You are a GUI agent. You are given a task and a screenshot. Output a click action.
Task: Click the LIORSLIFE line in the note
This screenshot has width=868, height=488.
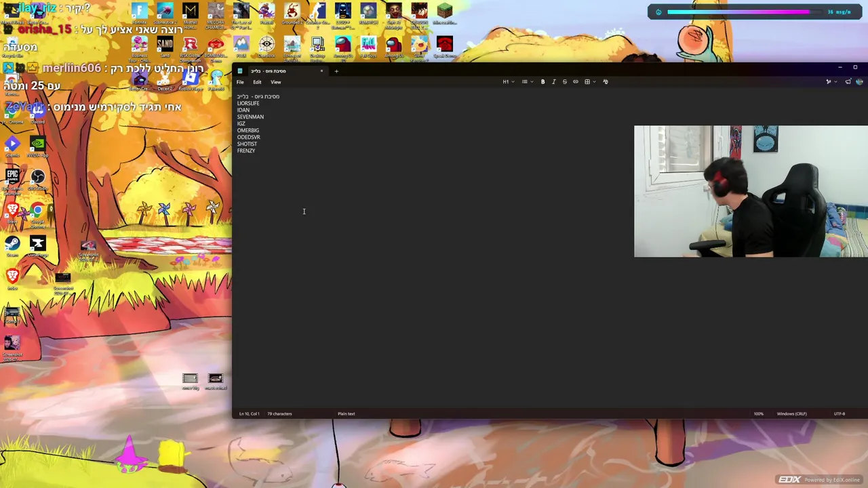(x=248, y=103)
